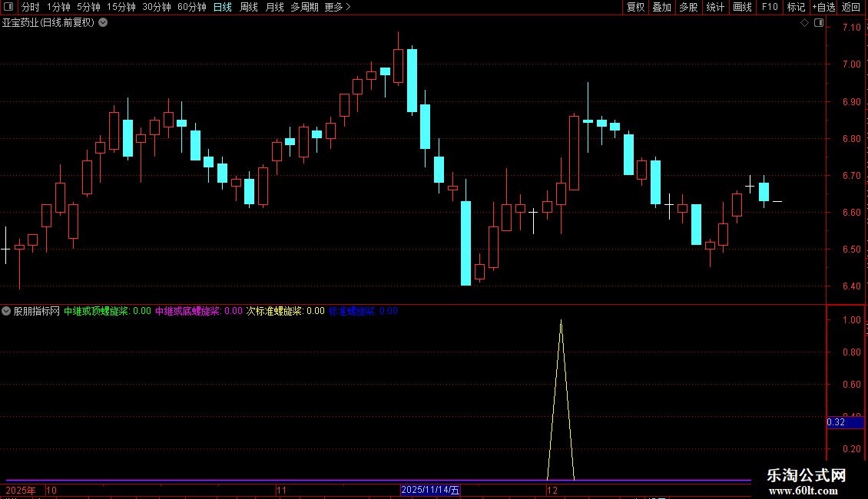This screenshot has height=499, width=868.
Task: Toggle the left side panel icon
Action: coord(8,7)
